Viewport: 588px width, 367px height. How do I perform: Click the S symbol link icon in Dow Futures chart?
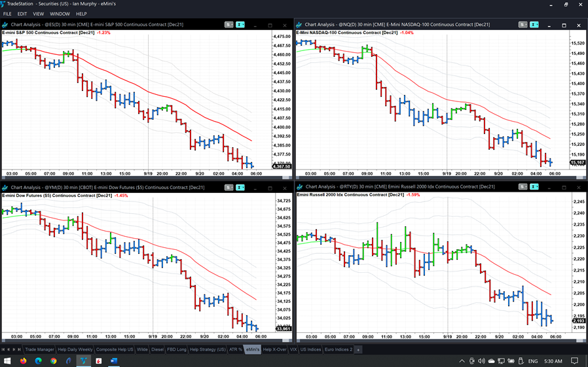(229, 188)
